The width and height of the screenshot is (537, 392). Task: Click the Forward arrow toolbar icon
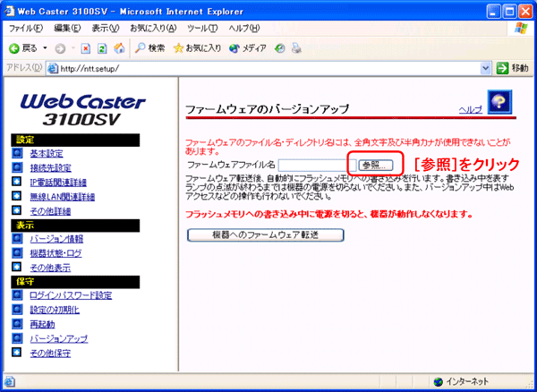tap(60, 49)
